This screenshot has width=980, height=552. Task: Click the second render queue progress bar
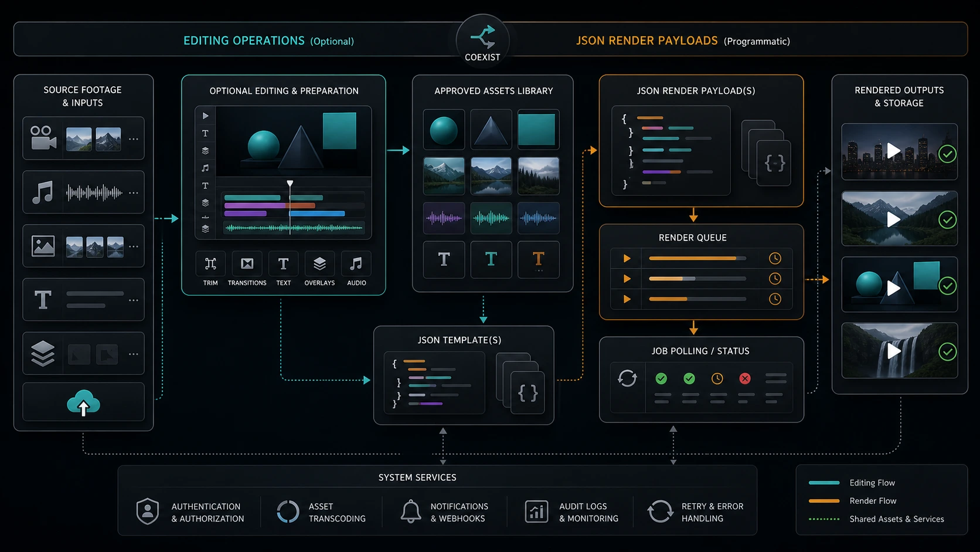pos(697,279)
